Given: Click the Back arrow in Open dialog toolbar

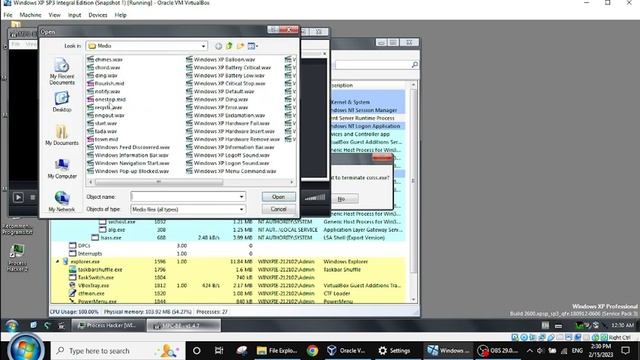Looking at the screenshot, I should click(x=218, y=46).
